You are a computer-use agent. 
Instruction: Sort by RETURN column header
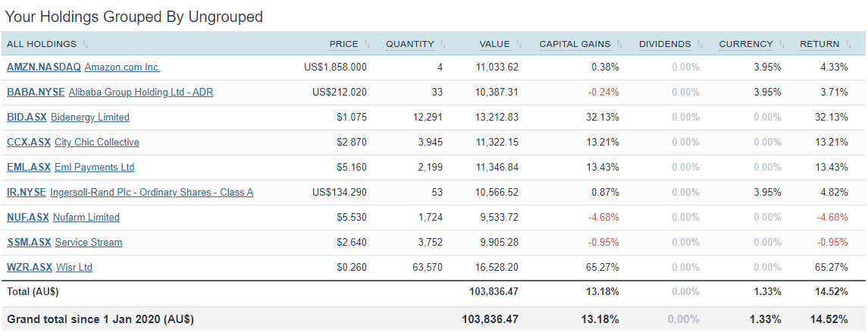pyautogui.click(x=819, y=44)
